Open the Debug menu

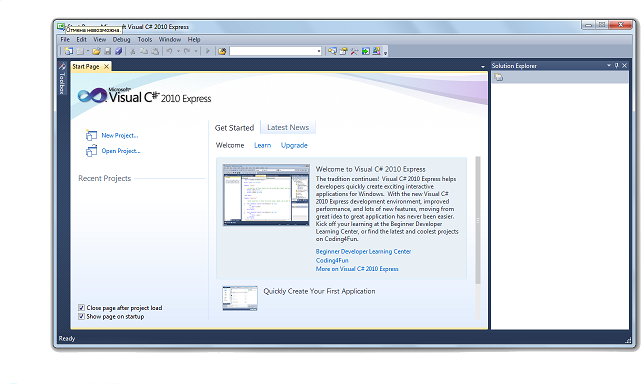tap(121, 39)
